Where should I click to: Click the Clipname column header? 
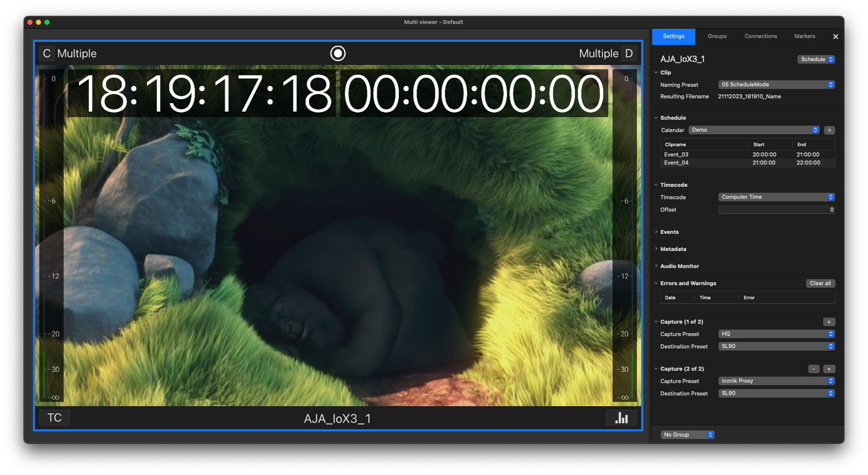pos(704,145)
